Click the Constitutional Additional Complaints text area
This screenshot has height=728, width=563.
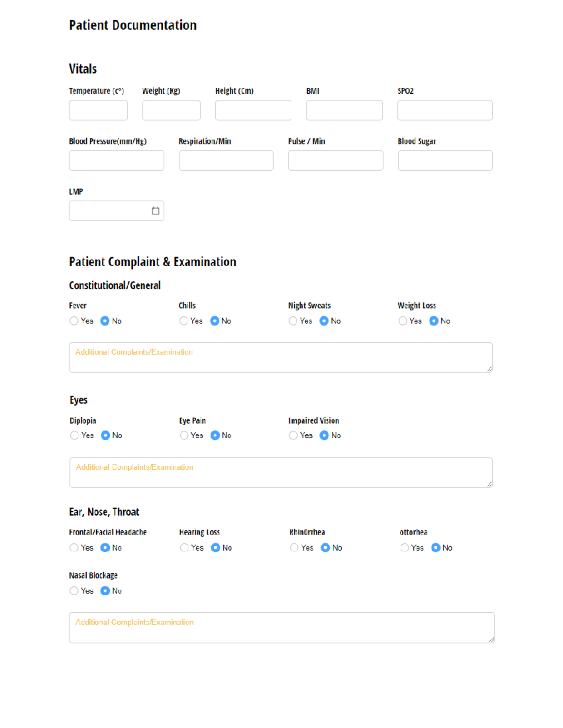coord(281,358)
